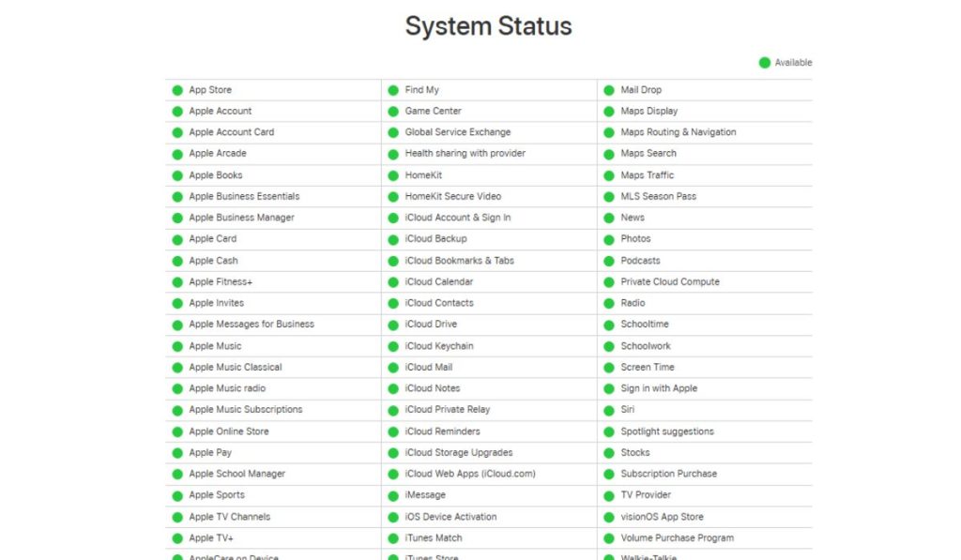Select the Spotlight suggestions row
Viewport: 961px width, 560px height.
[705, 431]
